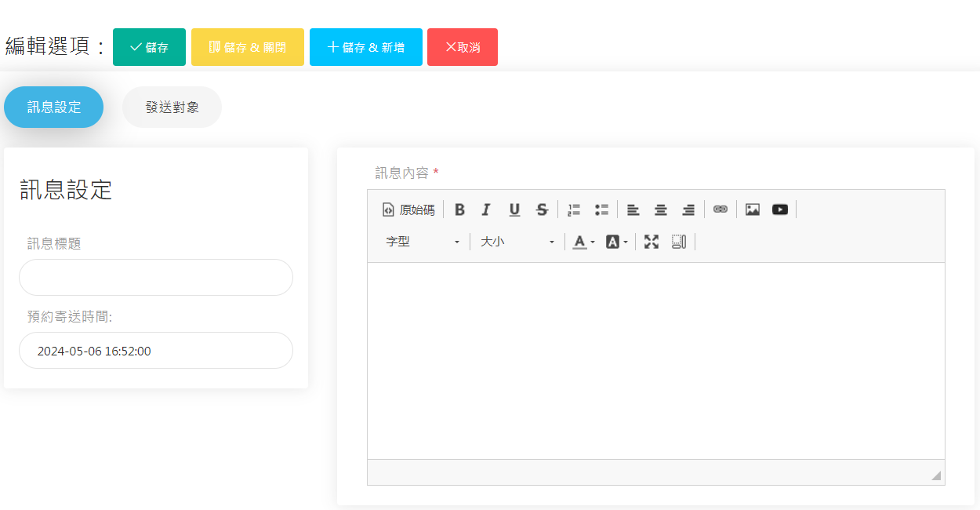Open the background color dropdown
This screenshot has width=980, height=510.
click(617, 242)
